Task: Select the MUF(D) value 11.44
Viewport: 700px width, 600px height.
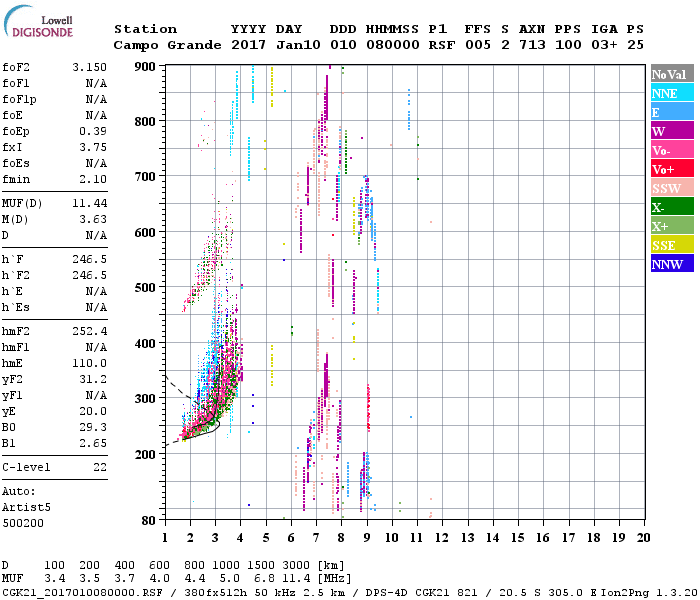Action: (89, 204)
